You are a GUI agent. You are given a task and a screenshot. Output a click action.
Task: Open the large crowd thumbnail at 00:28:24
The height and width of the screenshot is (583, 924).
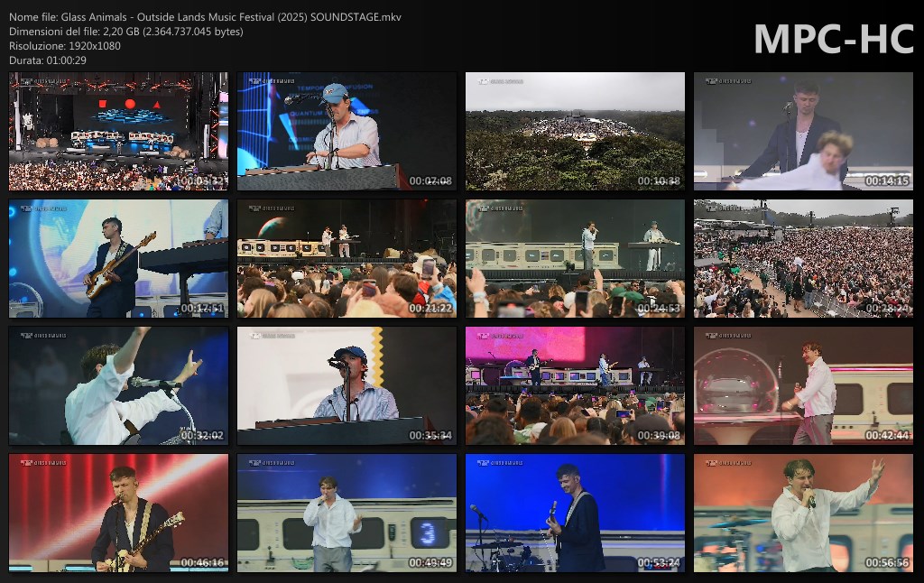click(x=803, y=258)
